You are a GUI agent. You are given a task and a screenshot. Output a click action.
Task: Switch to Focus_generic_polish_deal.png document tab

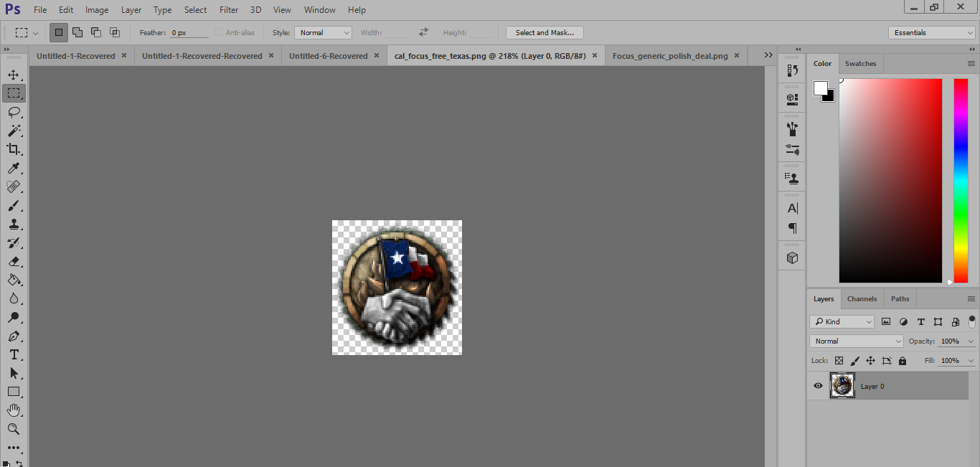(x=670, y=56)
